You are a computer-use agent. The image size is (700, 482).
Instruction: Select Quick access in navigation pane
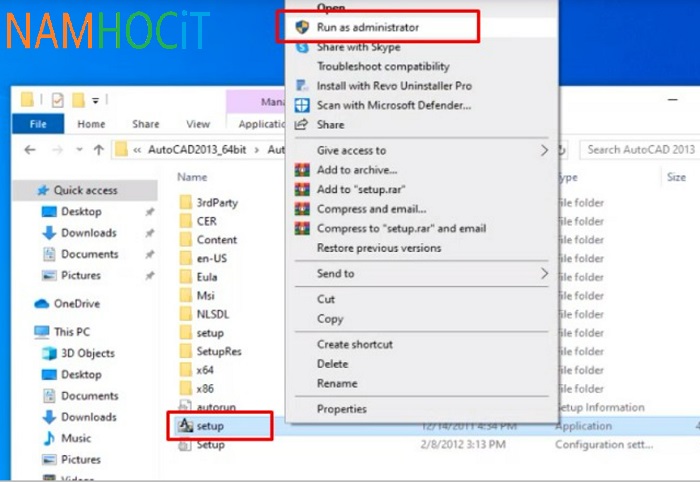[x=86, y=191]
